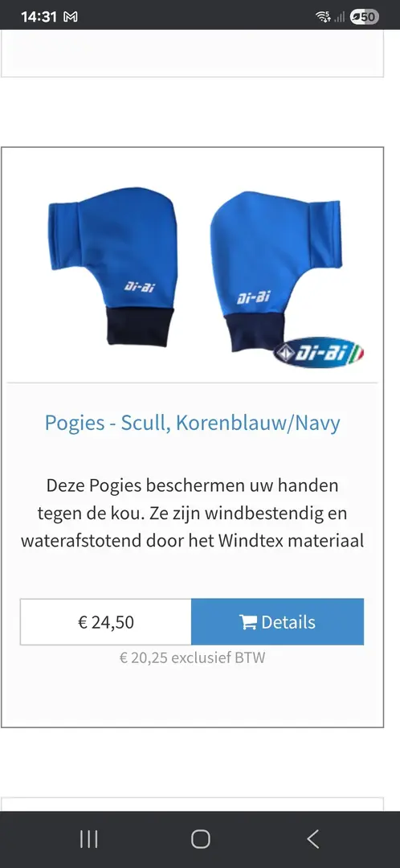The image size is (400, 868).
Task: Tap the 14:31 clock in status bar
Action: tap(39, 17)
